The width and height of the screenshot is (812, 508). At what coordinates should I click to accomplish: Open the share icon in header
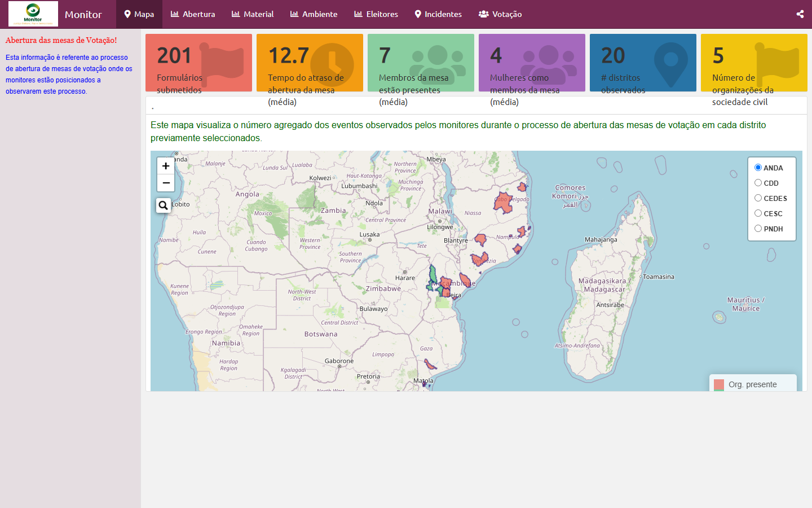click(800, 14)
